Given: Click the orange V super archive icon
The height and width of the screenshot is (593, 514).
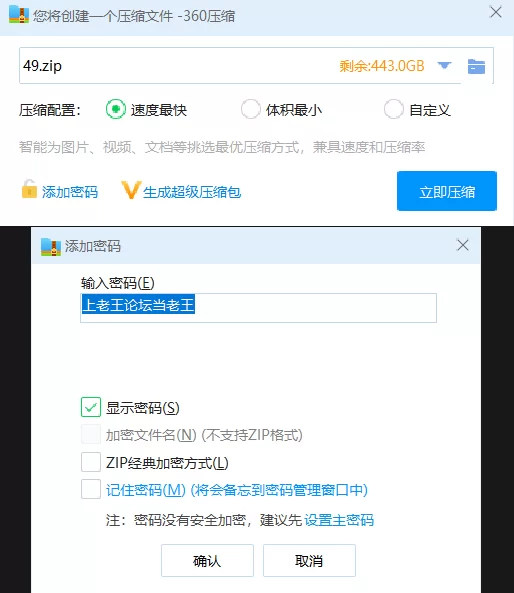Looking at the screenshot, I should tap(131, 190).
